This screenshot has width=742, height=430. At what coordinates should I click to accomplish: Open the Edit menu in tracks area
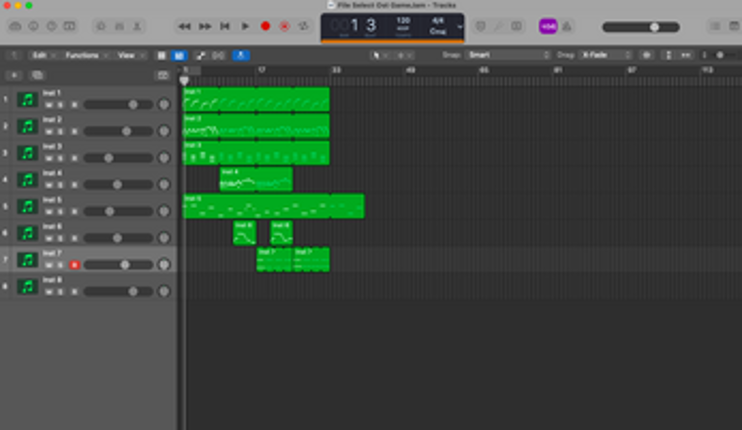(x=40, y=55)
